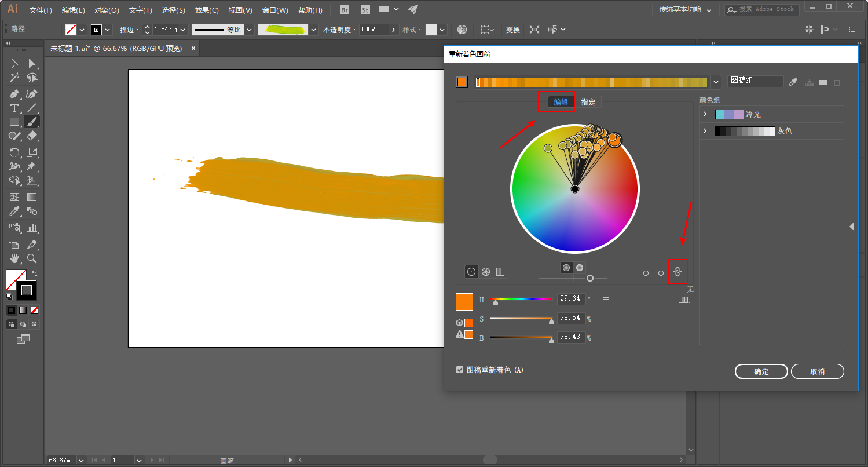Show segmented color wheel display
Image resolution: width=868 pixels, height=467 pixels.
[x=486, y=271]
